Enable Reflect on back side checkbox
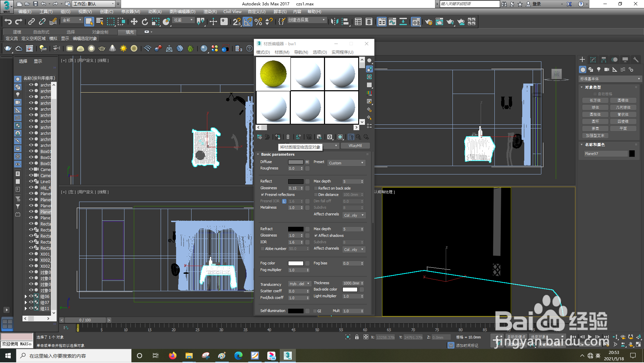The height and width of the screenshot is (363, 644). [x=316, y=189]
